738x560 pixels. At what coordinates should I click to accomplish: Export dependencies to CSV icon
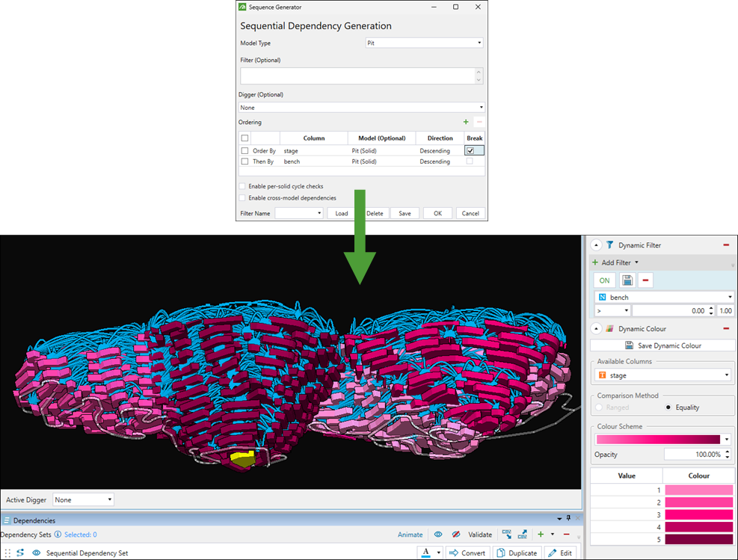coord(522,535)
